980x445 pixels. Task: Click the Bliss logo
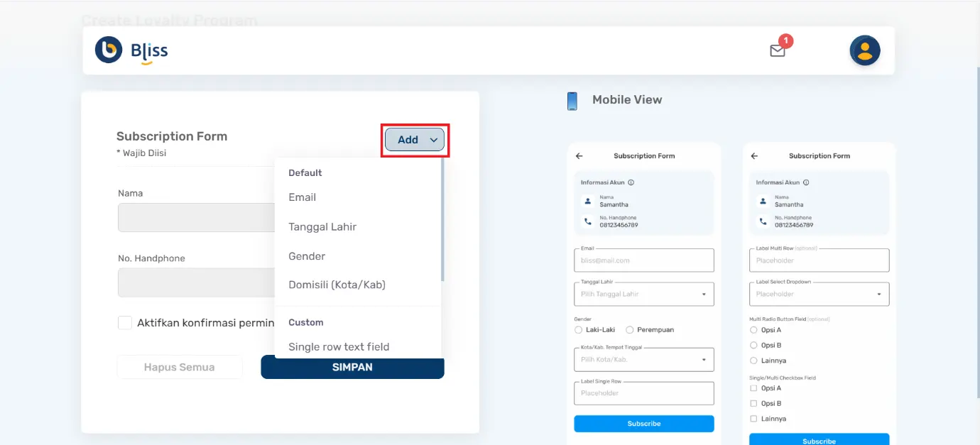131,50
